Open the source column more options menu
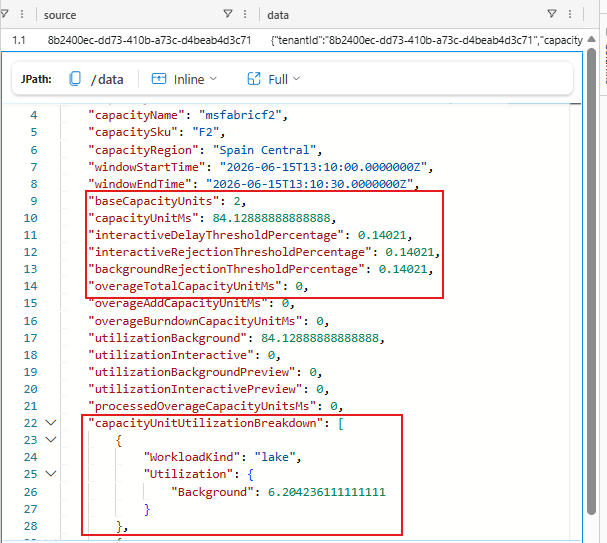Image resolution: width=607 pixels, height=543 pixels. coord(245,14)
